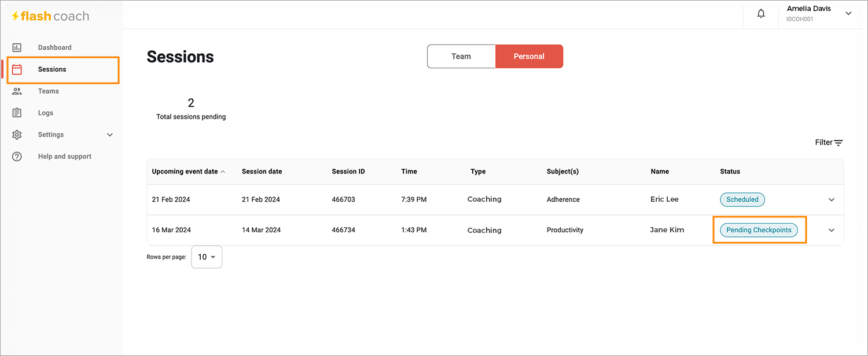Click Coaching type in Eric Lee row
This screenshot has width=868, height=356.
tap(484, 199)
